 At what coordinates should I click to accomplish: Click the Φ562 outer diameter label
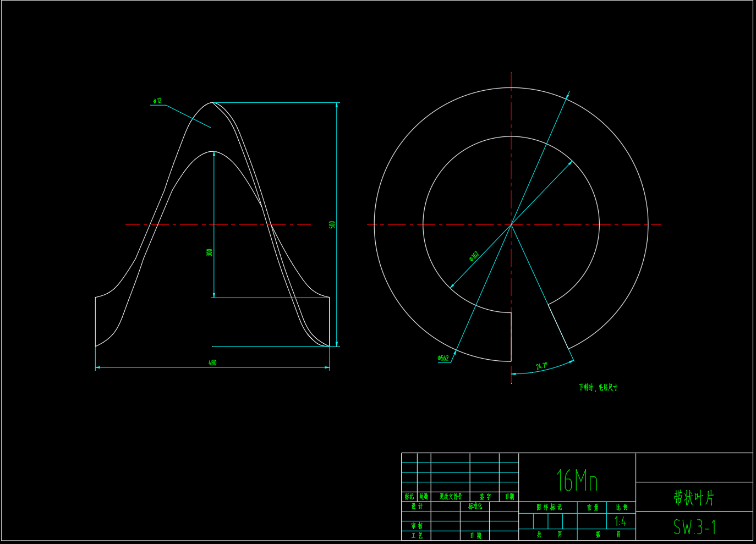pos(443,358)
